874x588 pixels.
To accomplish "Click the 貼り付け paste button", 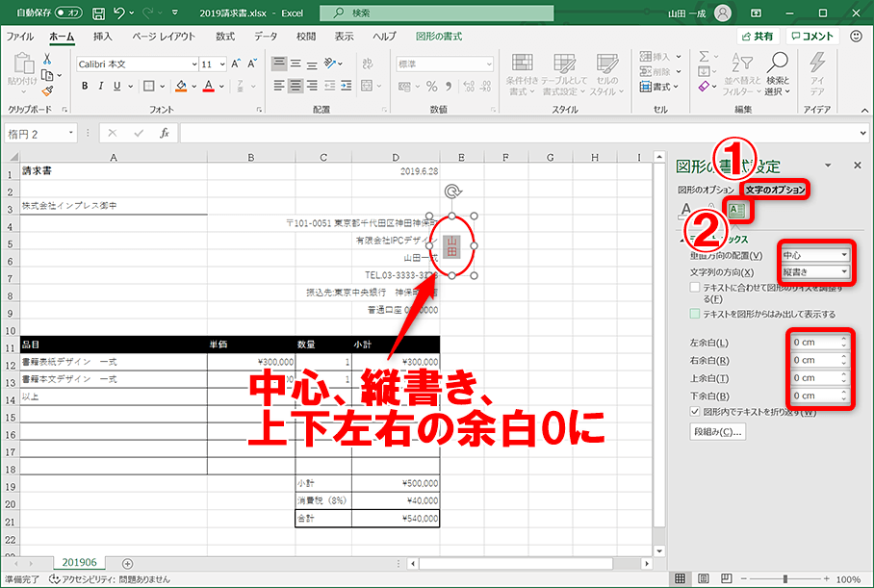I will [23, 73].
